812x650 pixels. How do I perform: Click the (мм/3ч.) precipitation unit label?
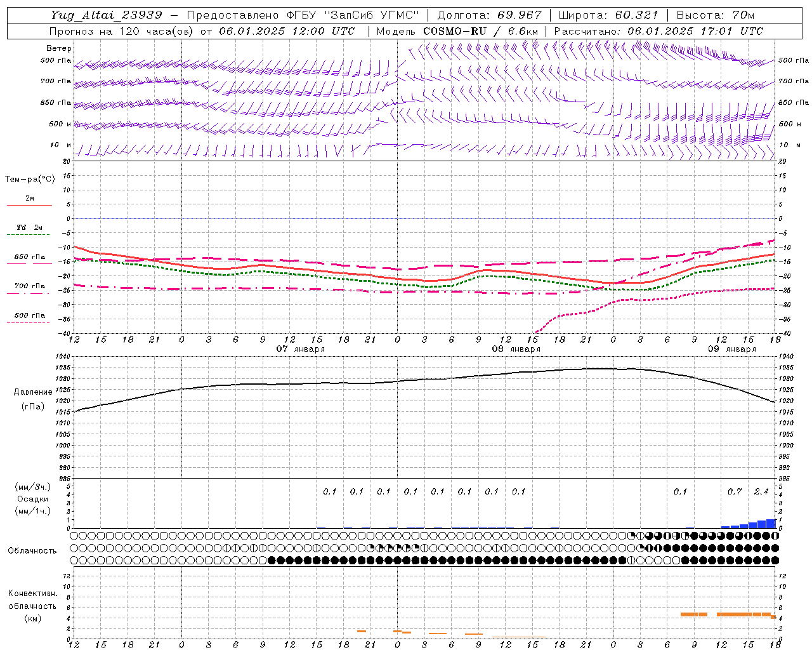[33, 487]
